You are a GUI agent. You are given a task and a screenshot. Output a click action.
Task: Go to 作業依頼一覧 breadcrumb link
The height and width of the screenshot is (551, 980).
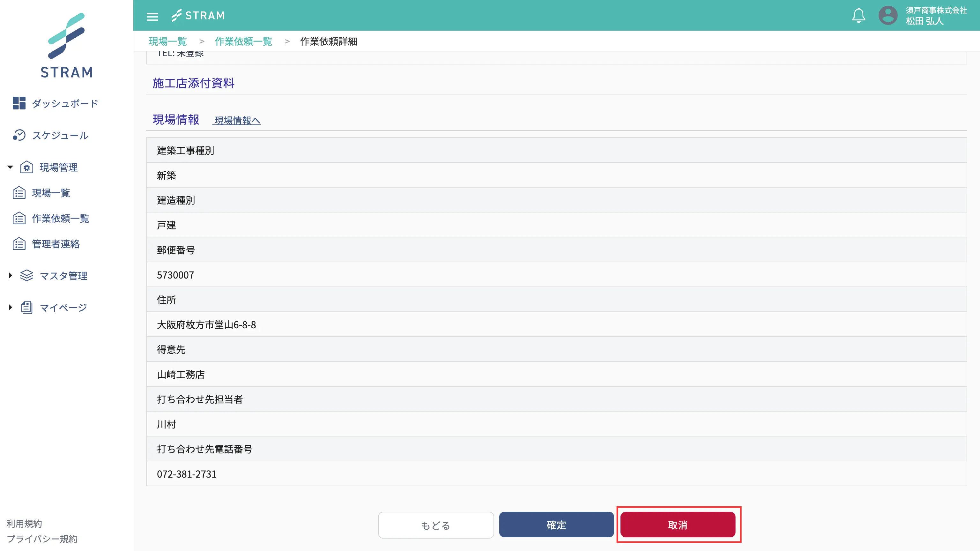(243, 41)
